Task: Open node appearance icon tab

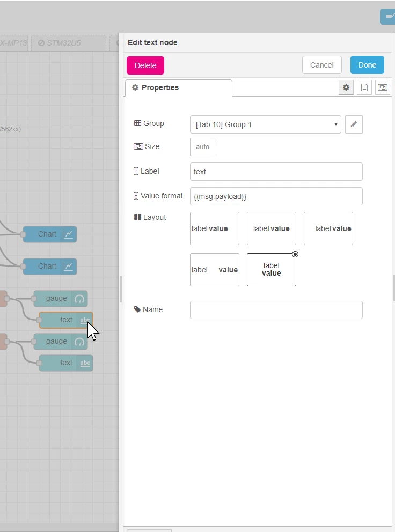Action: (383, 87)
